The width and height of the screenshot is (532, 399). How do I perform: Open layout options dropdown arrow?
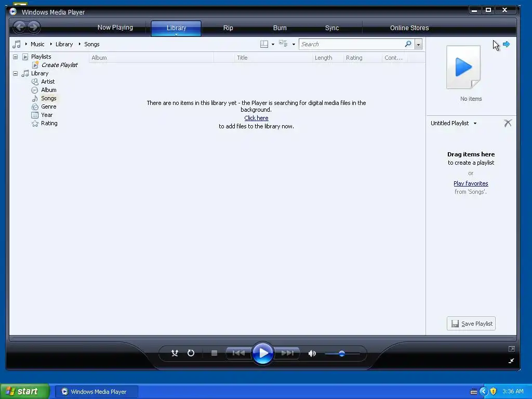point(273,45)
